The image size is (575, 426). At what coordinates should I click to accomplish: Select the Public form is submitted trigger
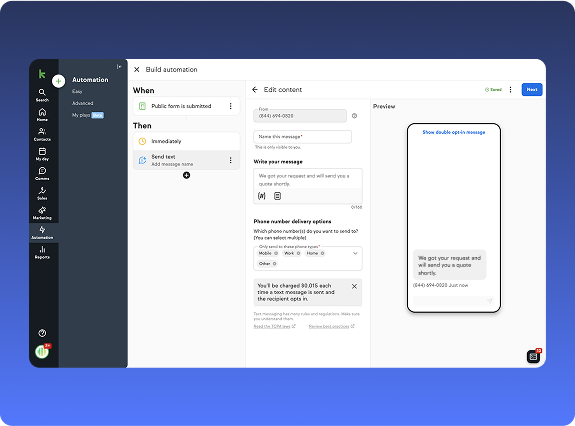click(186, 106)
